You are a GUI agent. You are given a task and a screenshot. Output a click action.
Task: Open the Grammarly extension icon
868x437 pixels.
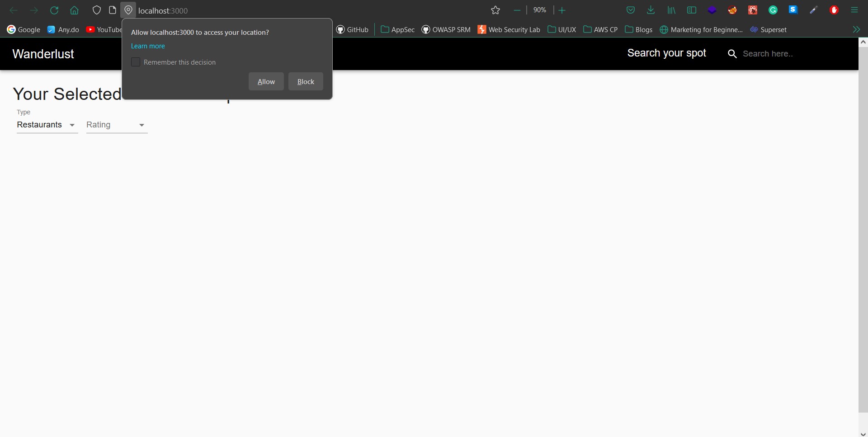coord(773,10)
